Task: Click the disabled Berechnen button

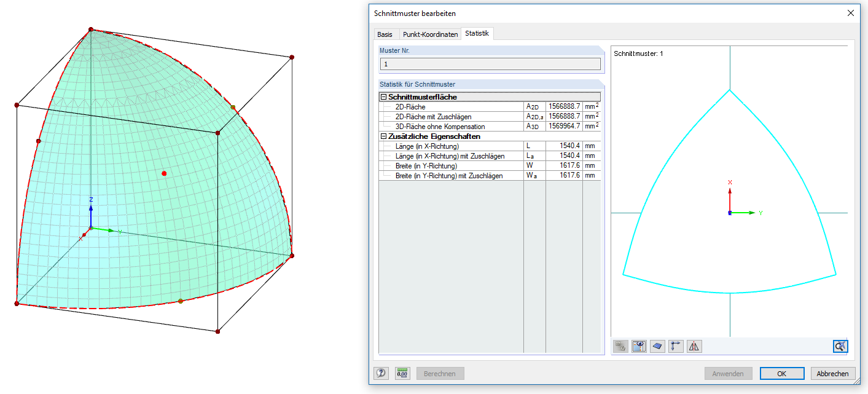Action: (440, 373)
